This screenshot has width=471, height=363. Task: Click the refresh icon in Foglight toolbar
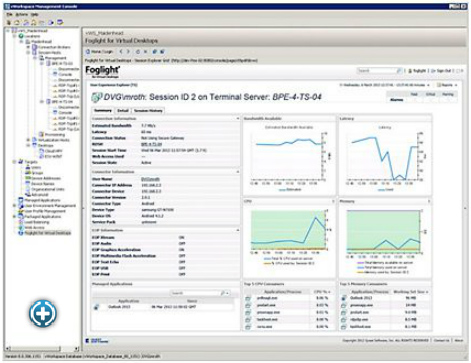tap(138, 52)
